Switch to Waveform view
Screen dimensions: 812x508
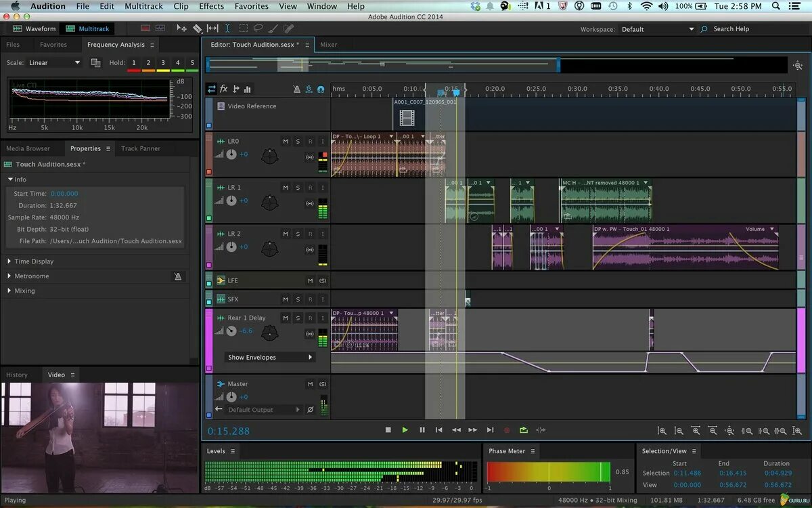(35, 28)
